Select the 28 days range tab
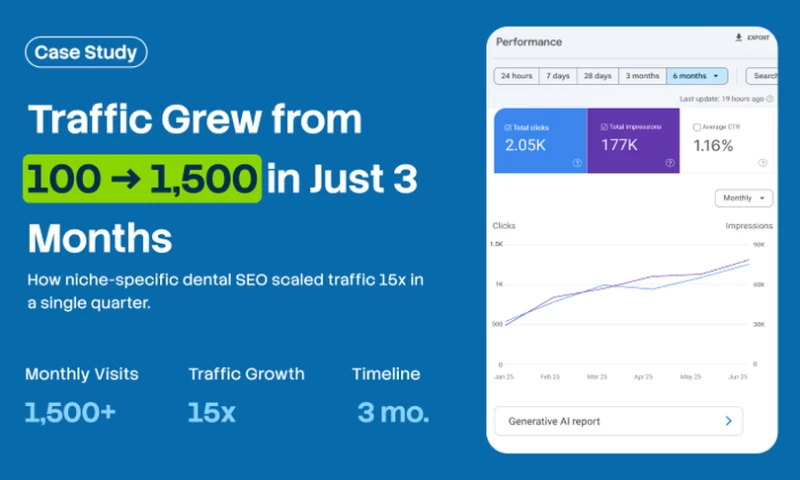Screen dimensions: 800x480 [x=598, y=76]
